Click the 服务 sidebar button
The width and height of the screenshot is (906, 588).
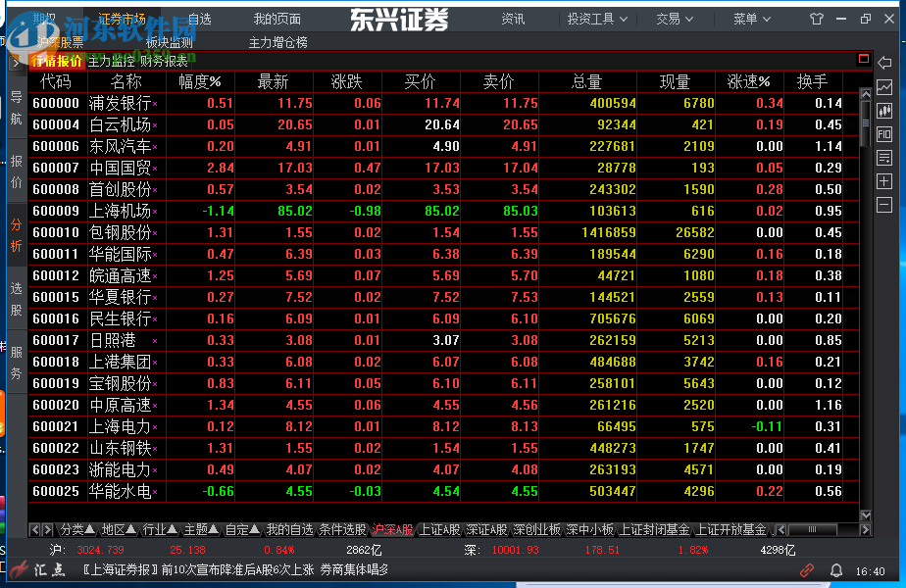pos(16,363)
